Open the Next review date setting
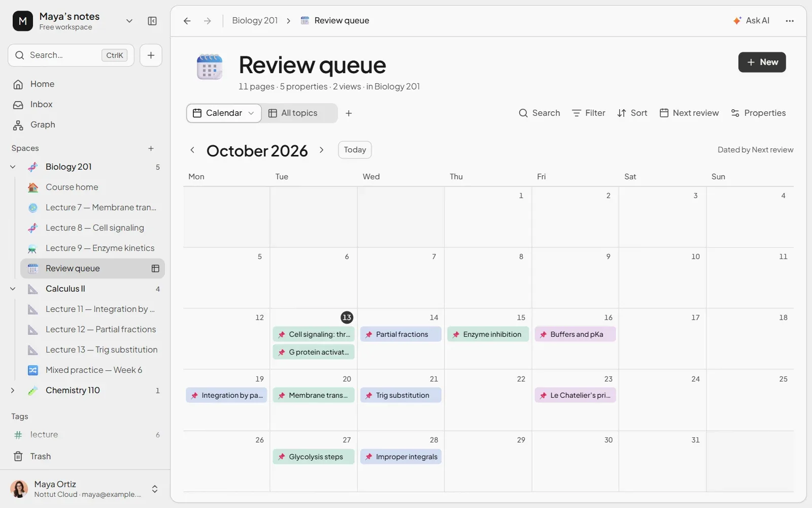Image resolution: width=812 pixels, height=508 pixels. coord(689,113)
